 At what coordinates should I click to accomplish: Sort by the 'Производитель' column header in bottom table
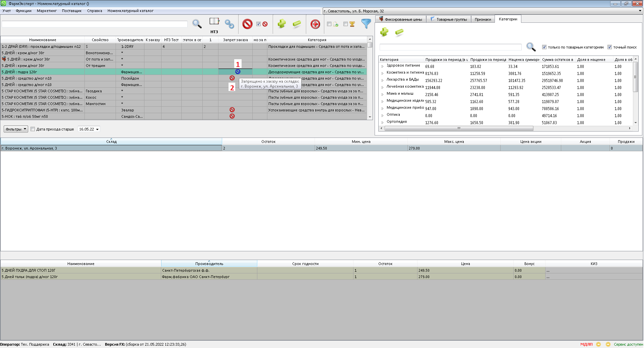coord(209,264)
